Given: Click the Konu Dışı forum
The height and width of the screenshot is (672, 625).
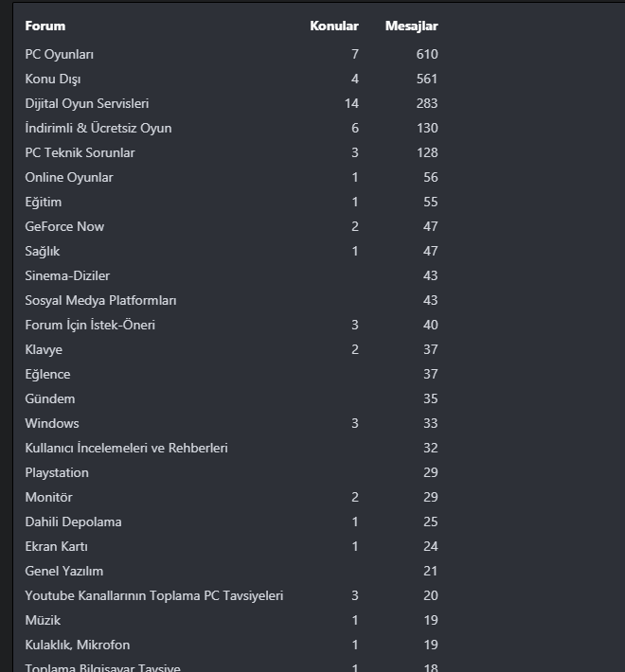Looking at the screenshot, I should point(52,79).
